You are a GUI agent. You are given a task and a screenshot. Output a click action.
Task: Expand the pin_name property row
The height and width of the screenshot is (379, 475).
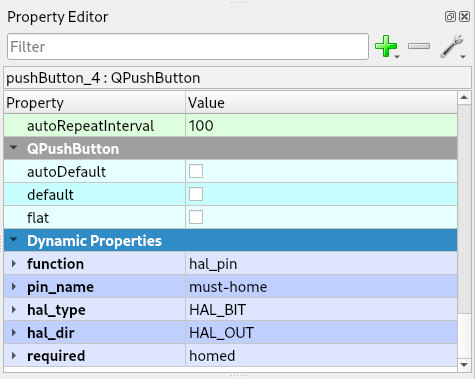[x=14, y=287]
